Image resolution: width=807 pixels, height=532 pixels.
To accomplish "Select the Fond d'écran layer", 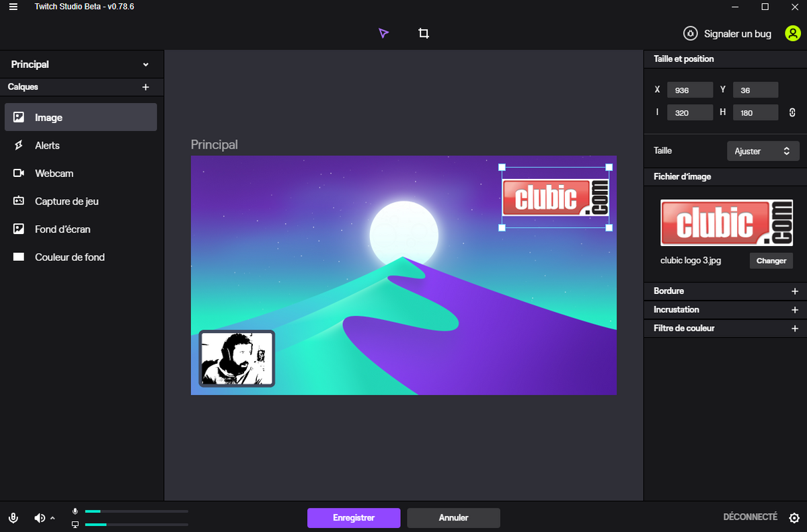I will pos(81,229).
